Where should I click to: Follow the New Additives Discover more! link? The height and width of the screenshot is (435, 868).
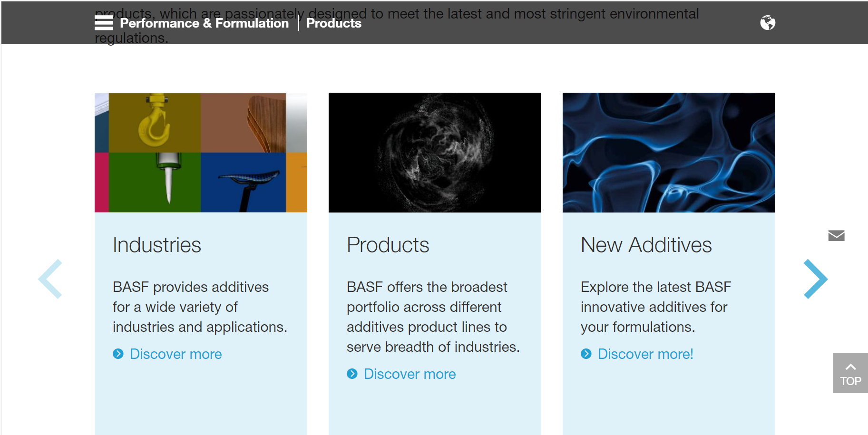(645, 354)
